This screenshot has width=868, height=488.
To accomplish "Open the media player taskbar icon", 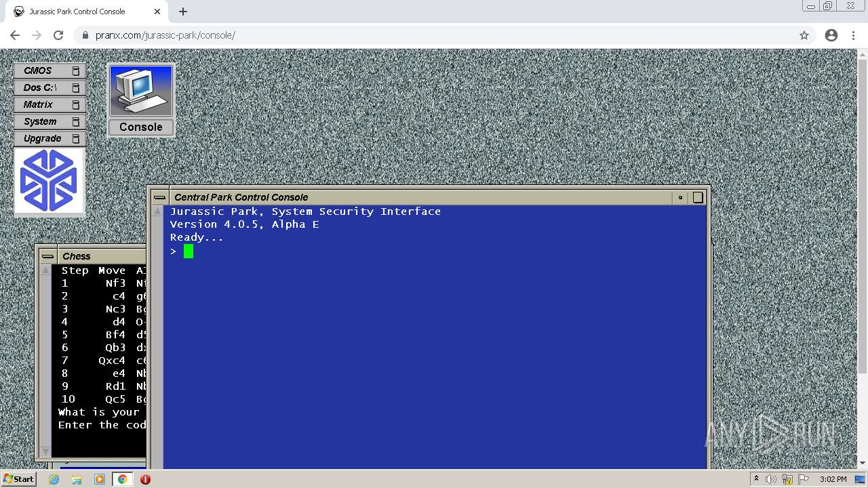I will pyautogui.click(x=100, y=479).
